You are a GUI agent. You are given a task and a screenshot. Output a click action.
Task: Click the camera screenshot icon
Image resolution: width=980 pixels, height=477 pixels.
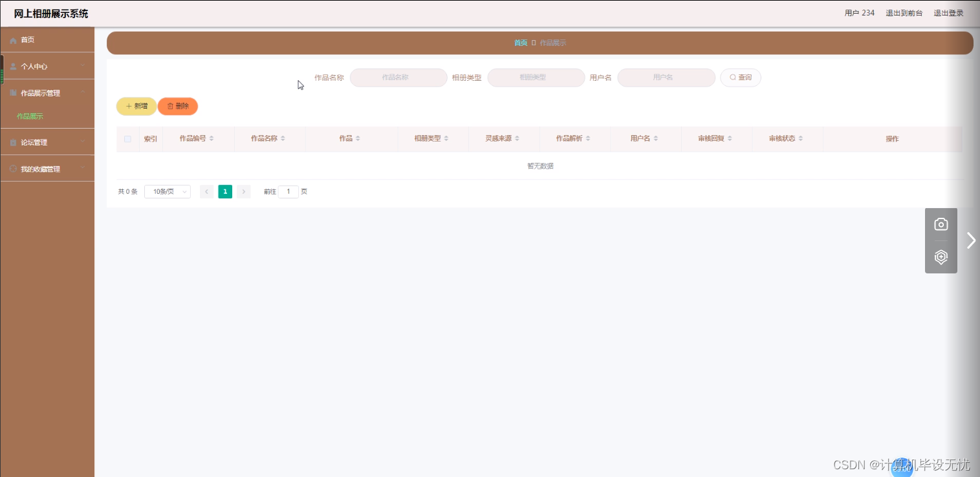[x=941, y=224]
